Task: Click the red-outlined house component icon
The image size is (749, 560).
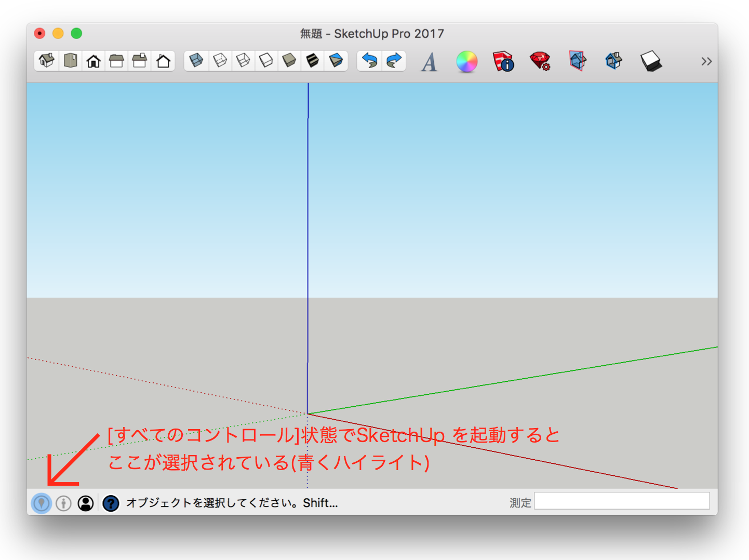Action: click(x=577, y=61)
